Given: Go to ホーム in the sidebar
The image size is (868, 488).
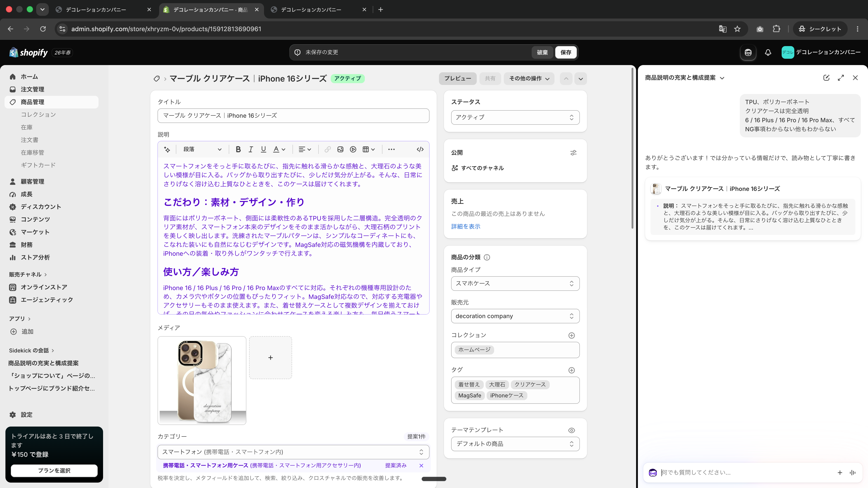Looking at the screenshot, I should point(52,77).
